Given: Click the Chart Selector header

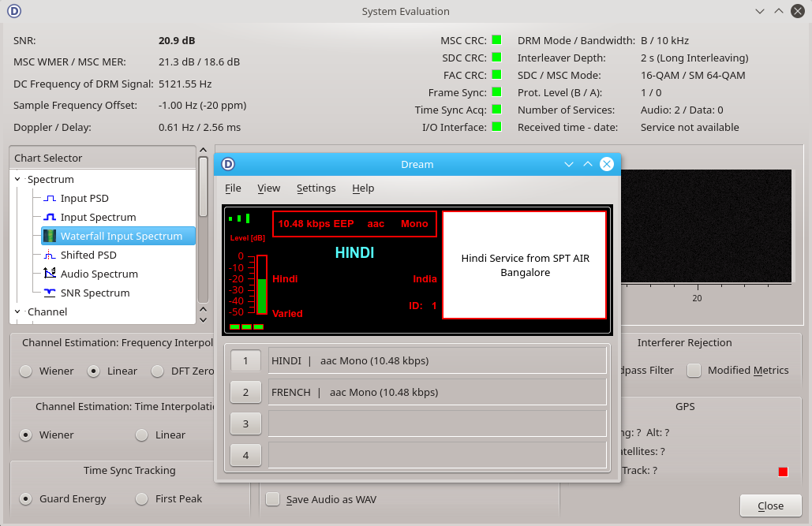Looking at the screenshot, I should click(x=103, y=158).
